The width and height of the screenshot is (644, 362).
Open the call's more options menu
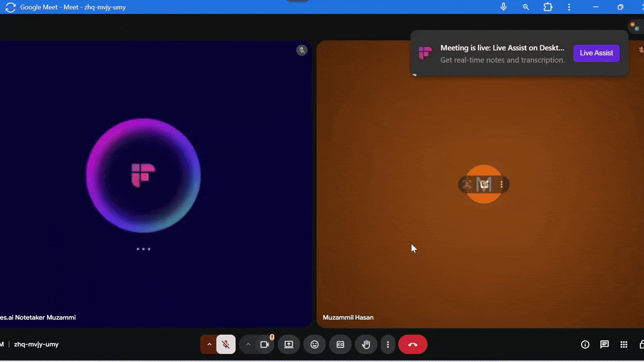(x=388, y=344)
